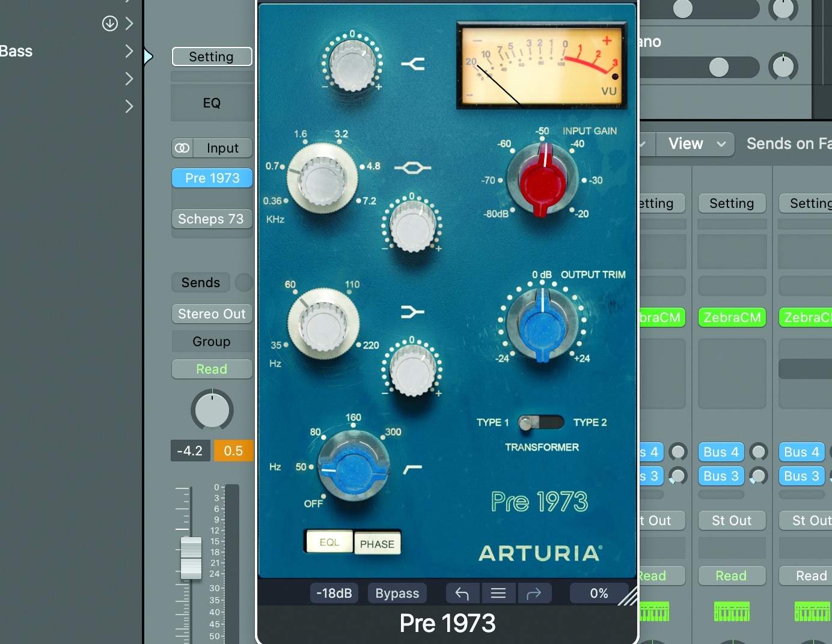
Task: Open the Read automation mode menu
Action: (212, 369)
